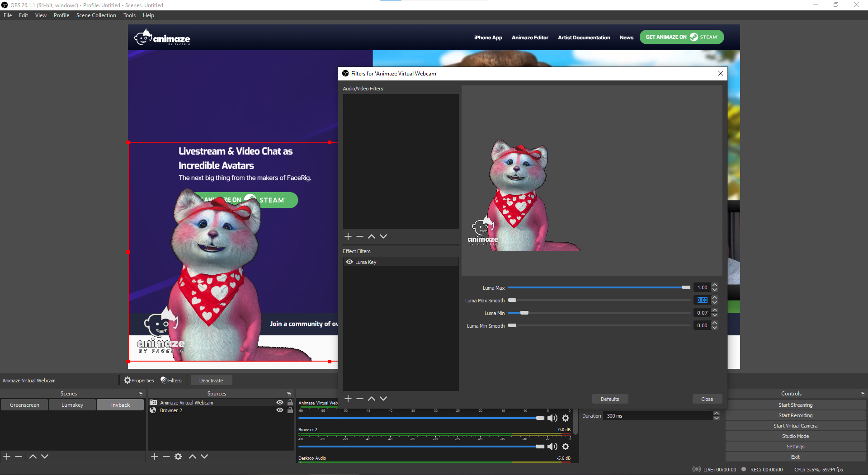Add a new source with the plus icon
The width and height of the screenshot is (868, 475).
click(154, 456)
